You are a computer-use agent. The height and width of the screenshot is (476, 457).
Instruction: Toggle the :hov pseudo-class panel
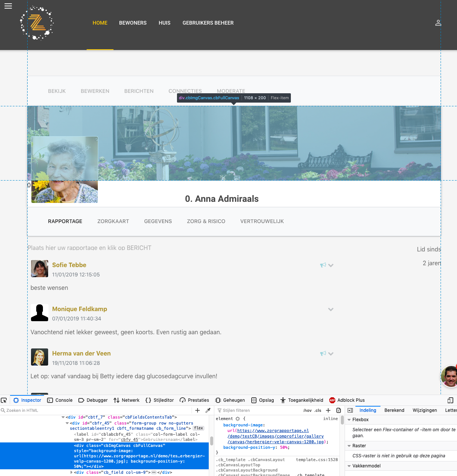[x=307, y=410]
